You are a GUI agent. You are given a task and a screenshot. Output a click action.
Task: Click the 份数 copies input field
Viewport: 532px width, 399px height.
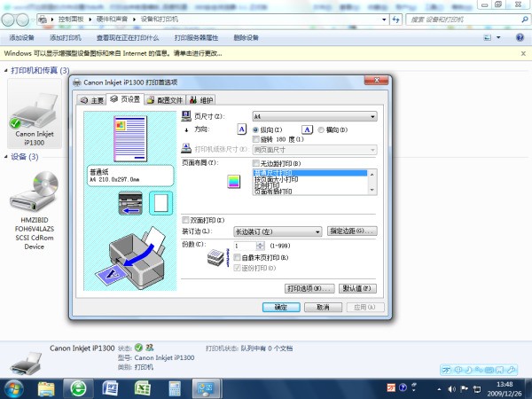pyautogui.click(x=245, y=246)
